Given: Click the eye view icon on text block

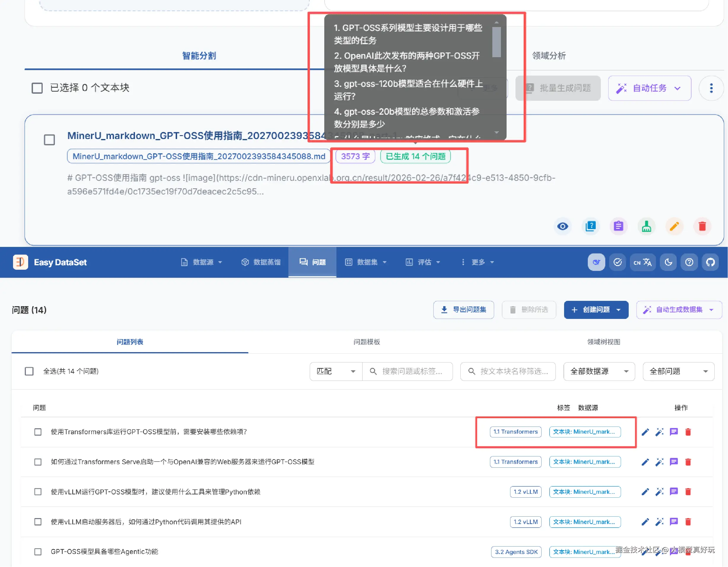Looking at the screenshot, I should (563, 226).
